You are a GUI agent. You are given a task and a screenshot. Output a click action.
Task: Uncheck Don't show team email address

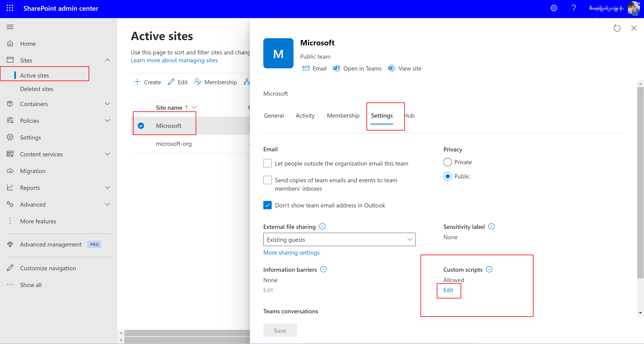[x=267, y=205]
